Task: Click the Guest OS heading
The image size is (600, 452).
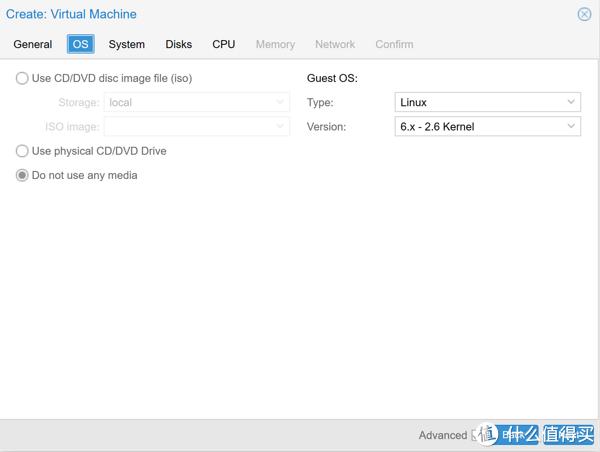Action: pyautogui.click(x=332, y=78)
